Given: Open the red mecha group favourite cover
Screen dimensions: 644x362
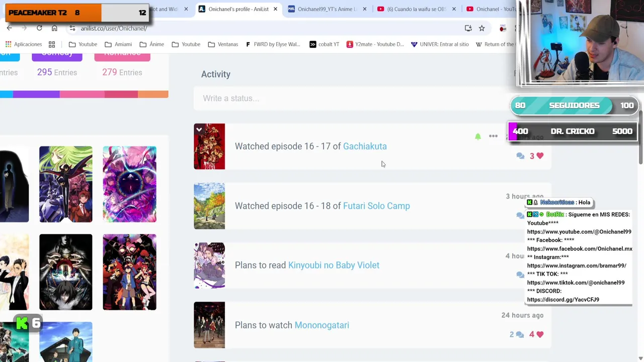Looking at the screenshot, I should click(129, 272).
